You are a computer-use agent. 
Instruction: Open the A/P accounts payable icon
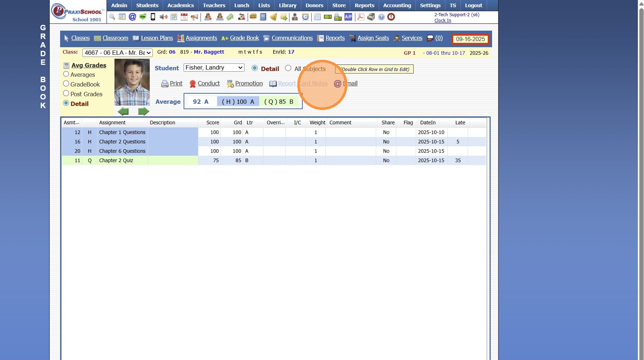tap(348, 17)
